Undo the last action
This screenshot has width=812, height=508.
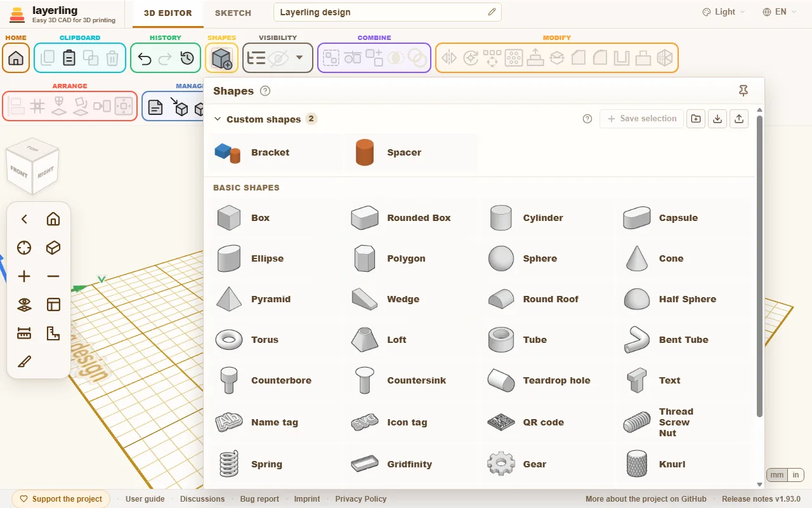(145, 58)
